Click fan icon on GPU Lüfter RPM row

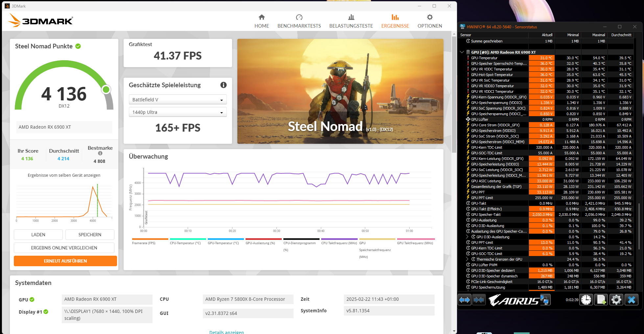(x=468, y=119)
